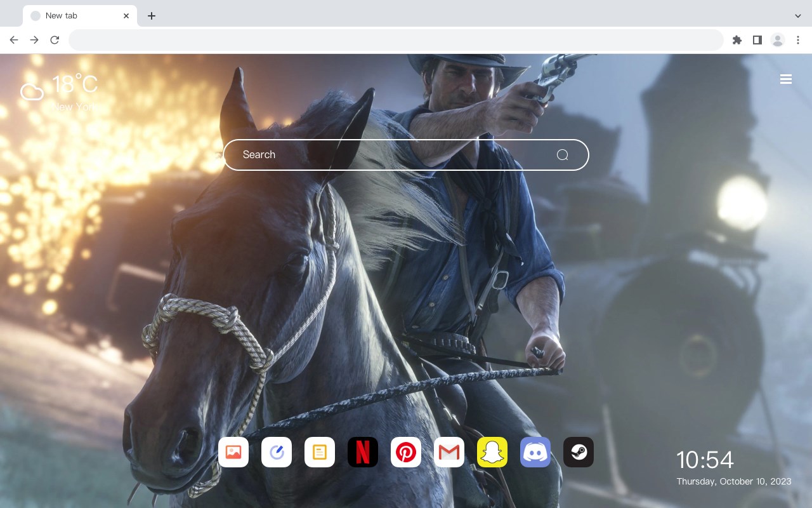The image size is (812, 508).
Task: Click the cloud weather icon
Action: [x=32, y=93]
